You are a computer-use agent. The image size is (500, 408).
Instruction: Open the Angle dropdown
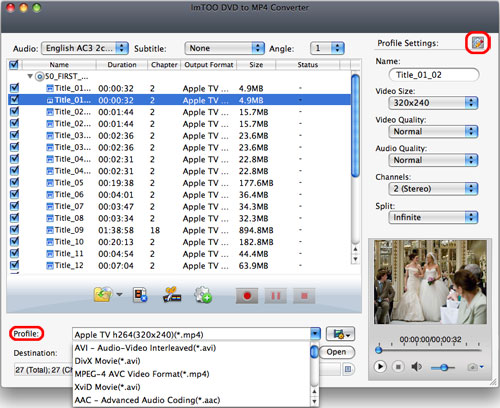coord(327,48)
